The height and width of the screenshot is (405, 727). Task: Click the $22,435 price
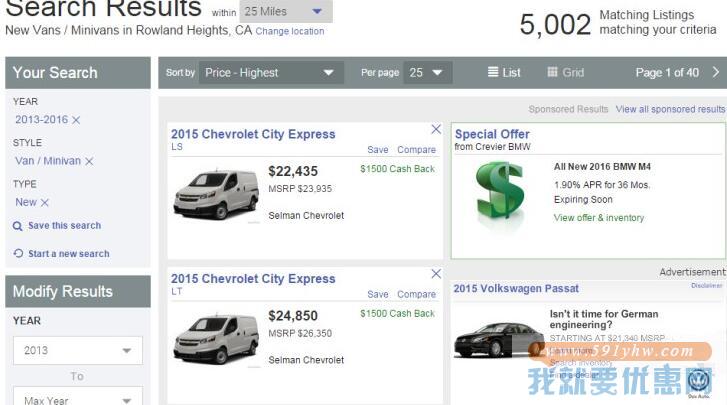tap(293, 171)
